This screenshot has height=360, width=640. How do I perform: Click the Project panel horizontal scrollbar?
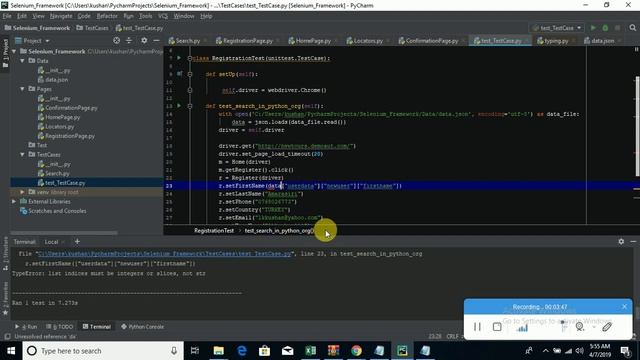point(64,233)
